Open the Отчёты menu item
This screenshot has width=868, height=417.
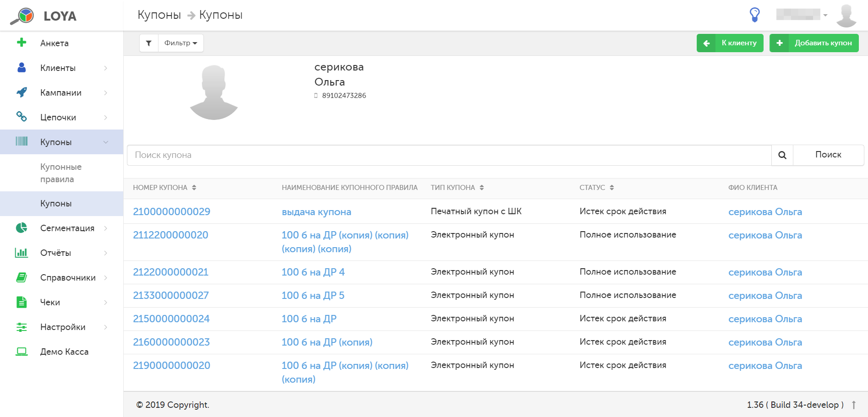point(61,253)
